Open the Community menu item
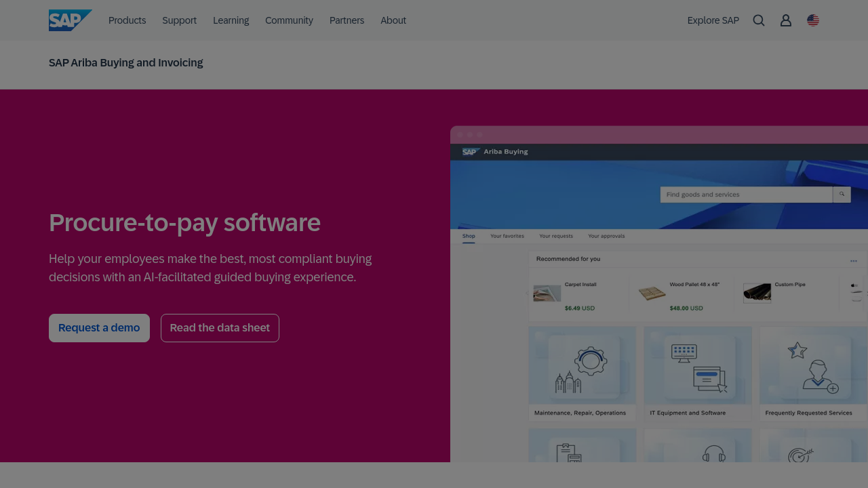Image resolution: width=868 pixels, height=488 pixels. point(289,20)
